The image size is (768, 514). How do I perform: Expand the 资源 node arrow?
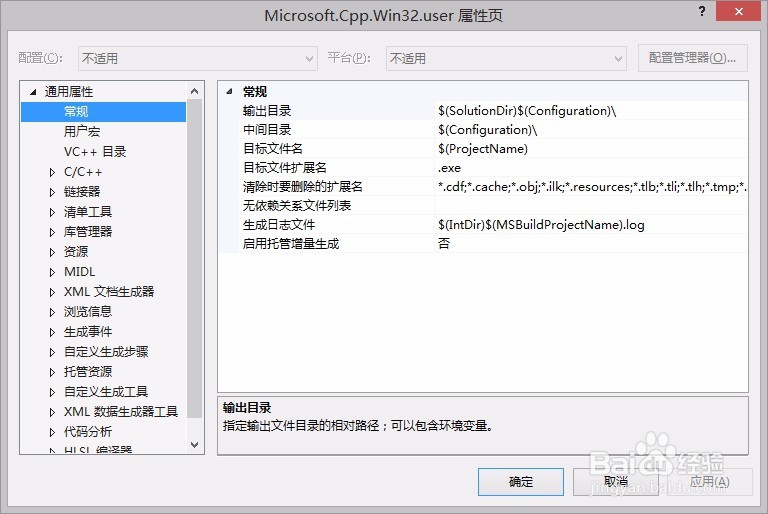click(52, 252)
